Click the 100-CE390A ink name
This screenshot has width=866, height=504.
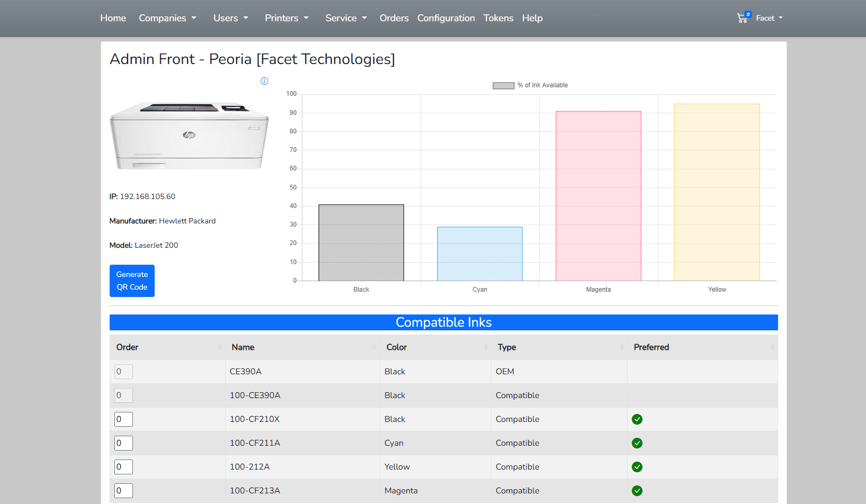255,395
